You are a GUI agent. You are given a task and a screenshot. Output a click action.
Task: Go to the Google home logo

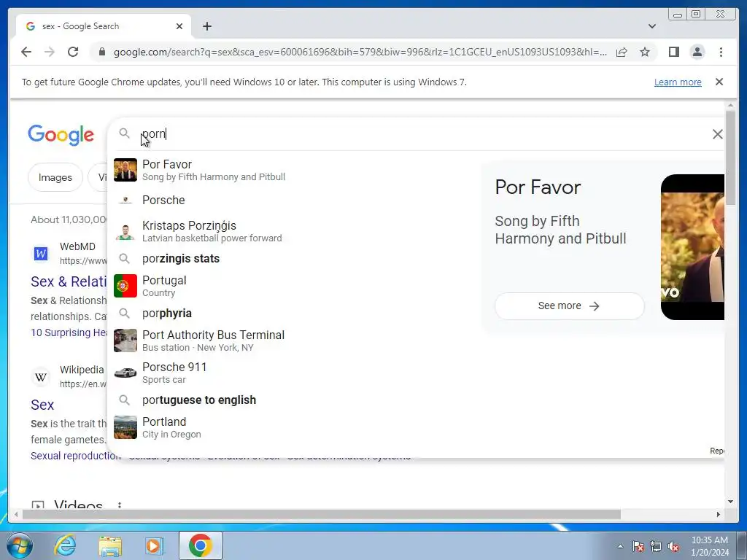(61, 135)
